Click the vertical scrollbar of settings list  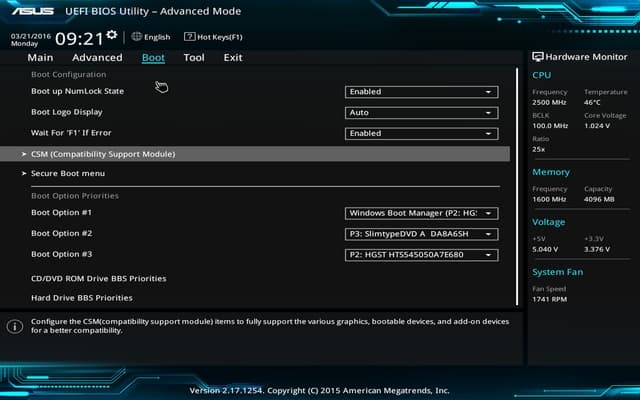point(517,187)
